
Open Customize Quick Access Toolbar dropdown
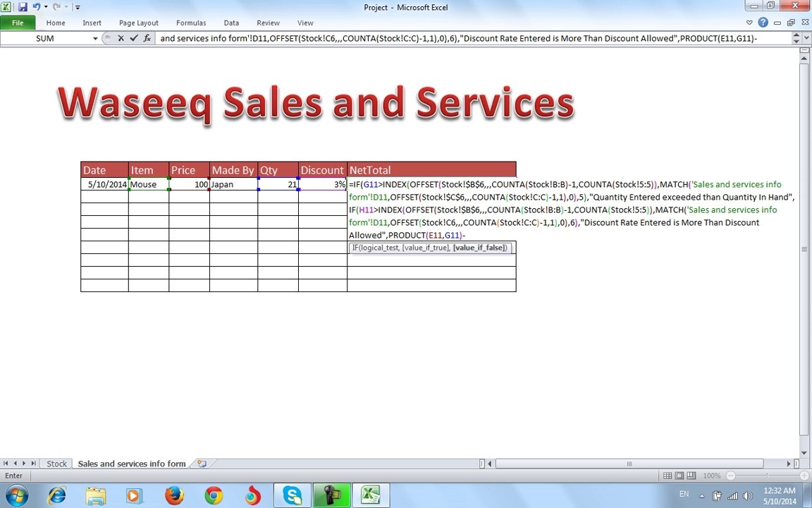[x=78, y=7]
